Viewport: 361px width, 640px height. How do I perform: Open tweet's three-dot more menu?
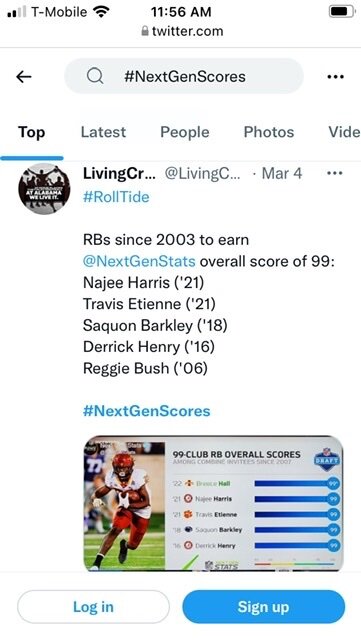[334, 173]
